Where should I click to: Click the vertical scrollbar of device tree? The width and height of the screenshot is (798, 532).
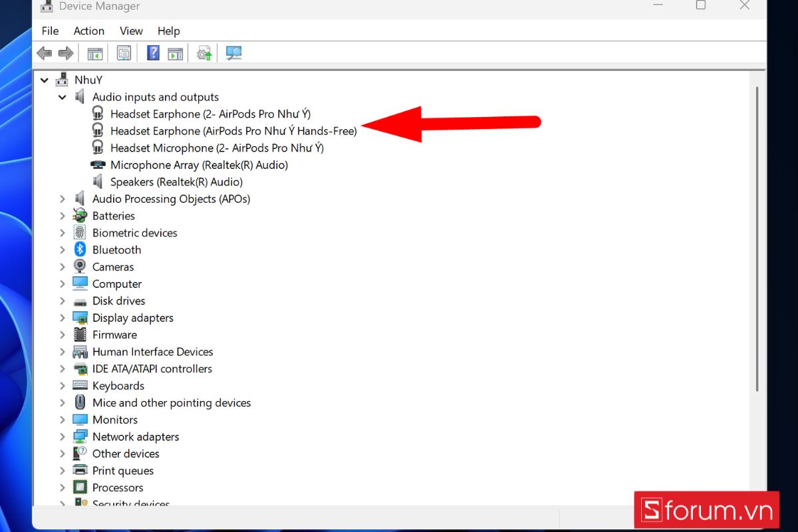[x=755, y=239]
